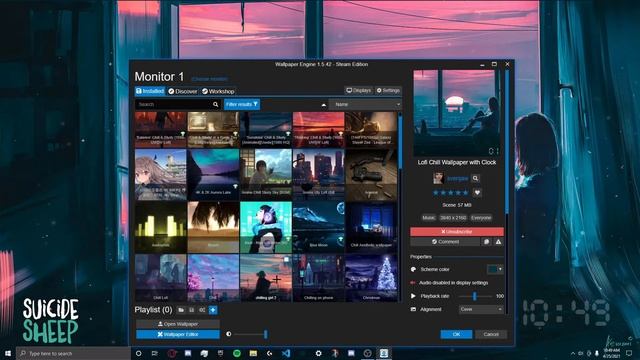Screen dimensions: 640x360
Task: Click the taskbar Settings gear icon
Action: tap(318, 353)
